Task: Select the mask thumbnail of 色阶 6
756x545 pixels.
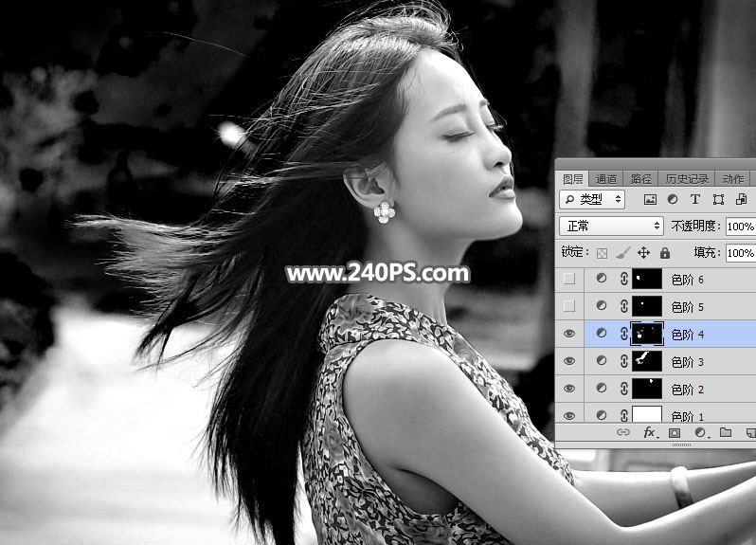Action: point(647,280)
